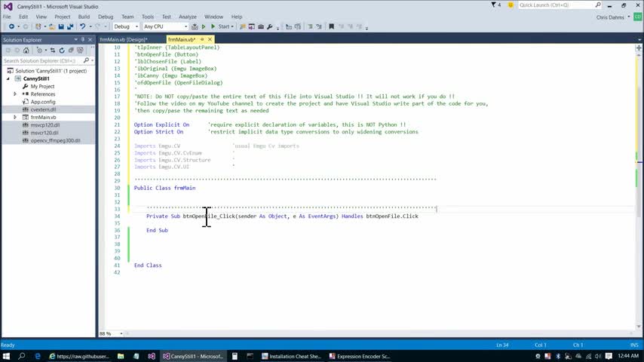Click the Quick Launch search icon
The image size is (644, 362).
click(597, 5)
